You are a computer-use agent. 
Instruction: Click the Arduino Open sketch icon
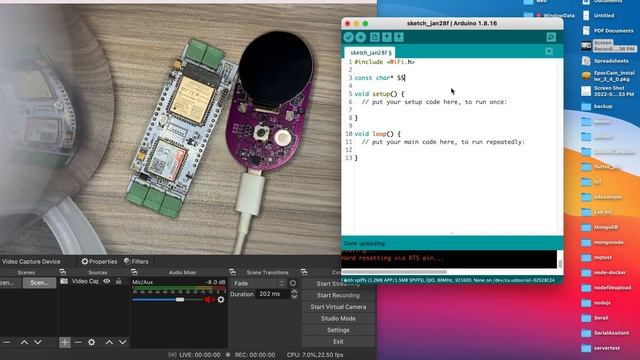click(x=387, y=37)
